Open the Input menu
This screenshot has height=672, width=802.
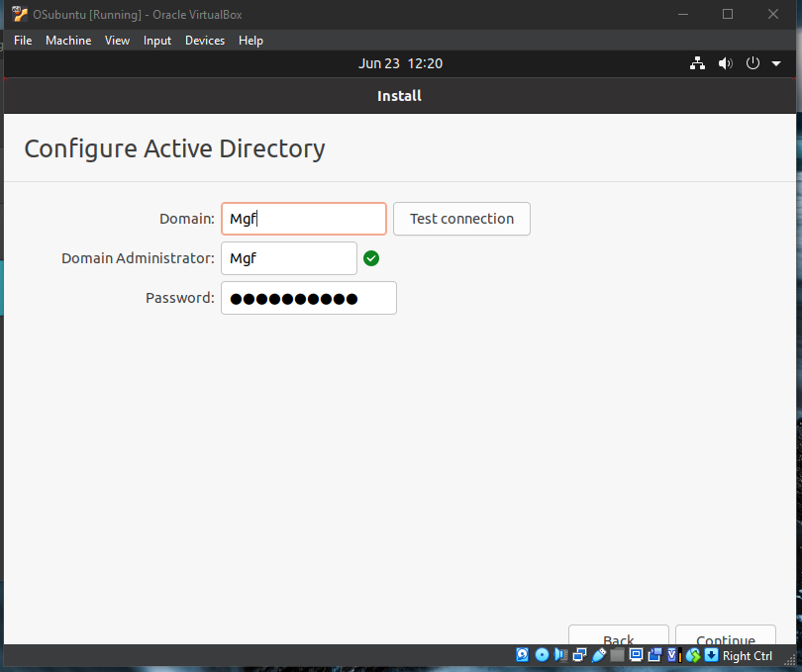click(157, 41)
